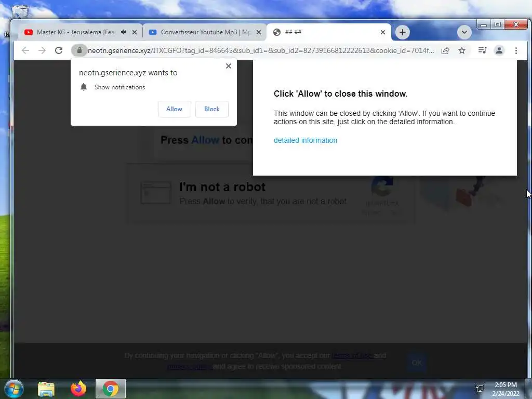Open the Chrome profile avatar

[499, 50]
